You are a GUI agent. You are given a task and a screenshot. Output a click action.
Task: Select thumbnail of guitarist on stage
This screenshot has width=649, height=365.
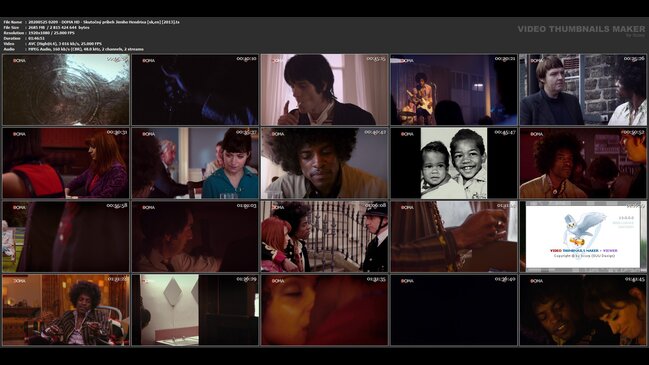pyautogui.click(x=454, y=89)
